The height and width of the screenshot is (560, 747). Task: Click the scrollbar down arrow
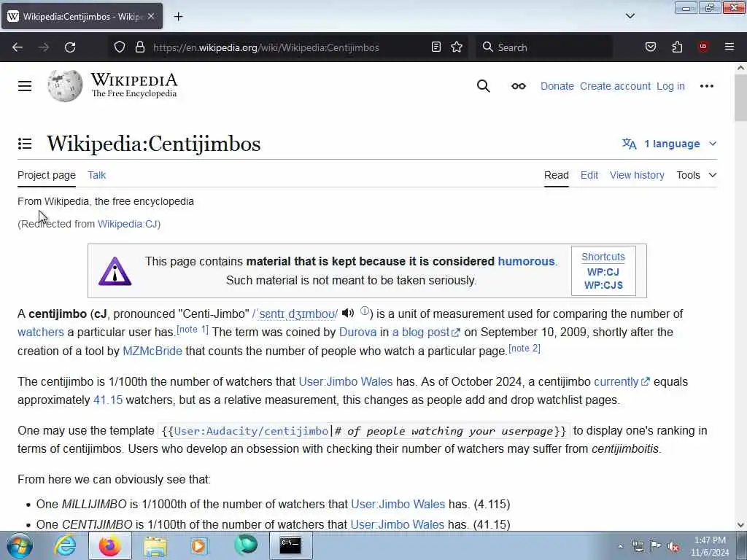740,525
